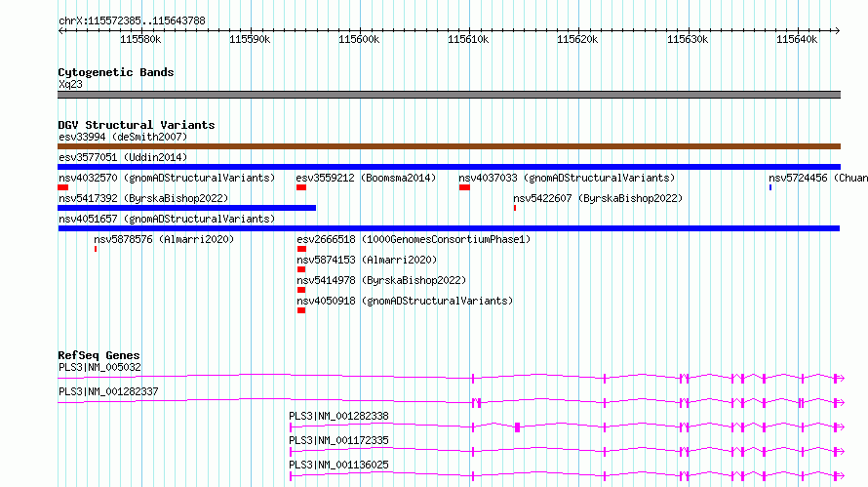Open the RefSeq Genes track title
The image size is (868, 487).
pyautogui.click(x=99, y=355)
